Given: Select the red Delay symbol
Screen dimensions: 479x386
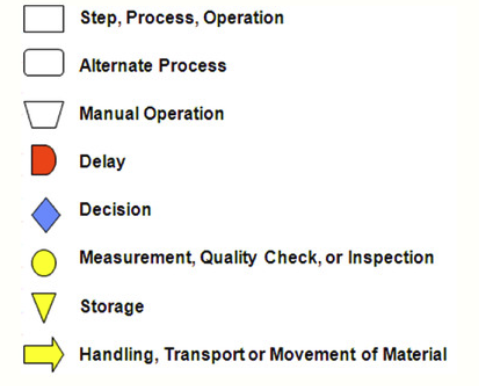Looking at the screenshot, I should click(44, 160).
